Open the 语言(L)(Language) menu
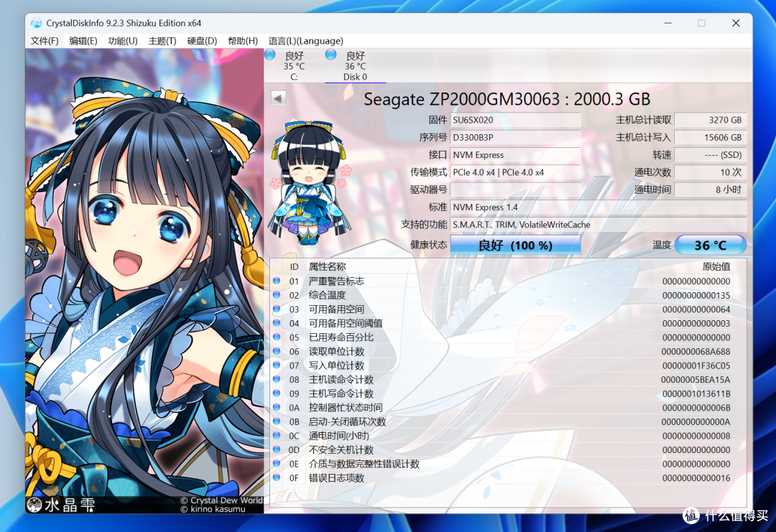This screenshot has width=776, height=532. pos(305,41)
